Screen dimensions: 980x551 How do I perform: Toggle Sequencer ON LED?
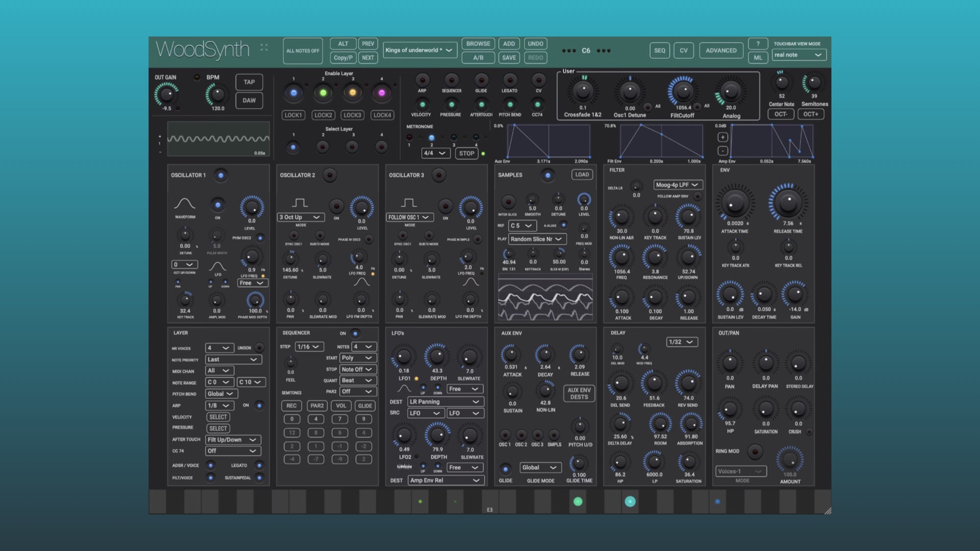tap(355, 334)
